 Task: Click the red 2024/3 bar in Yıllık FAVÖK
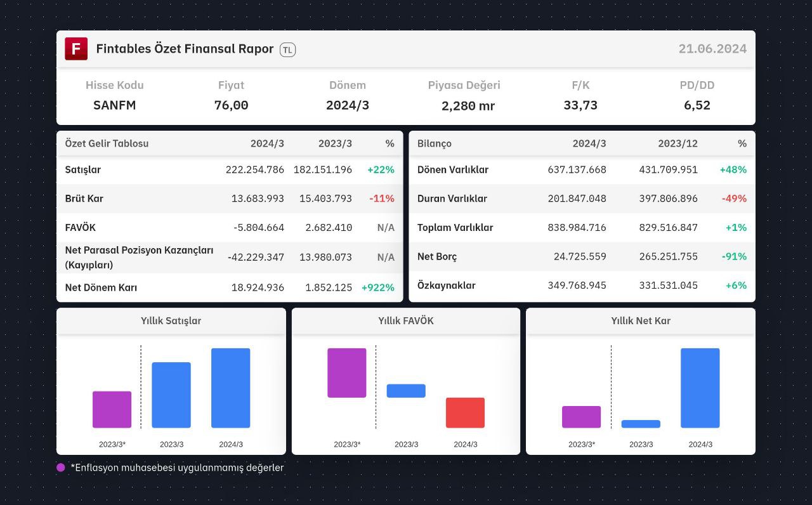click(465, 412)
